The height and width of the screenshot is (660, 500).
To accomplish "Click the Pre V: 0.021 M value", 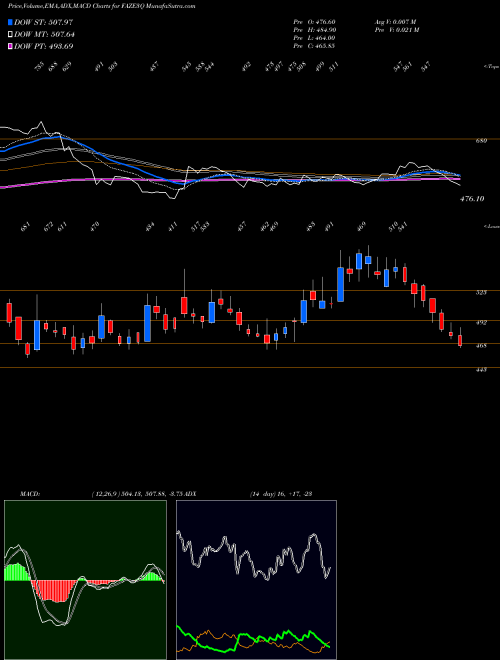I will tap(396, 30).
